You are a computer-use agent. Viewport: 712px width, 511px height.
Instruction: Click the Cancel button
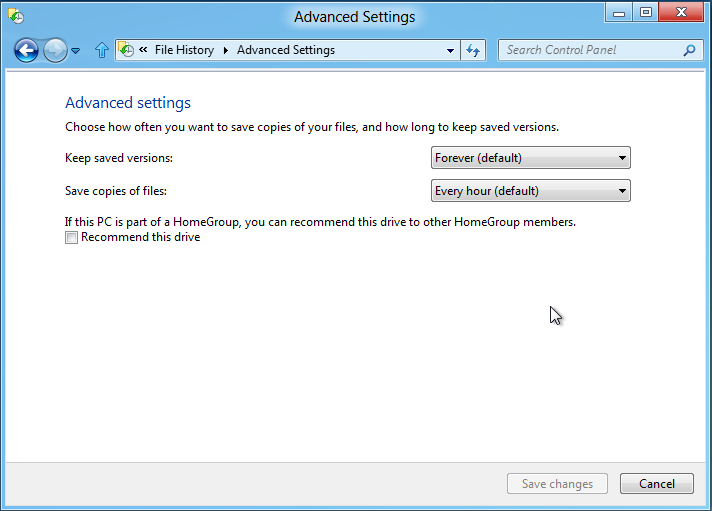[x=656, y=484]
